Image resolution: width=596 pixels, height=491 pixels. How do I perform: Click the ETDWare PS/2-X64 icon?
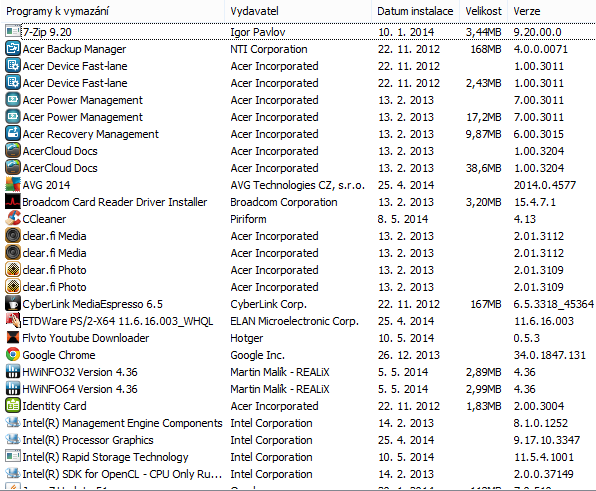coord(13,320)
